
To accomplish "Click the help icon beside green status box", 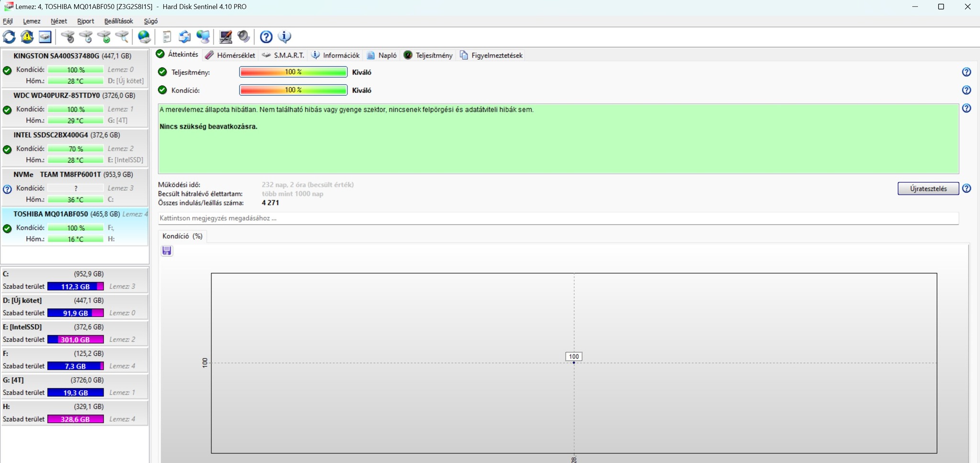I will [967, 108].
